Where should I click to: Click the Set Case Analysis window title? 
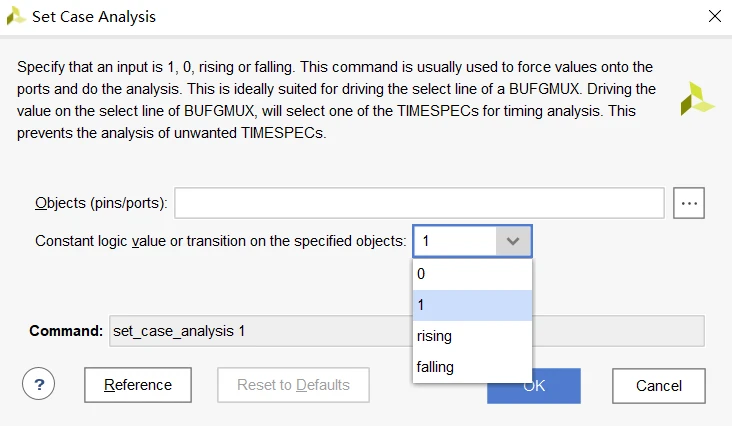pyautogui.click(x=97, y=17)
